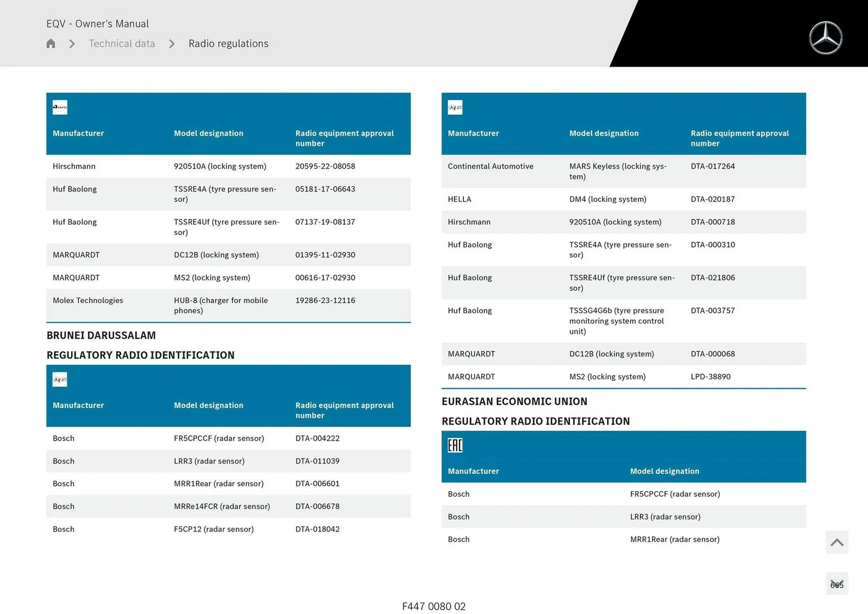Click chevron before Radio regulations
868x614 pixels.
[x=172, y=44]
